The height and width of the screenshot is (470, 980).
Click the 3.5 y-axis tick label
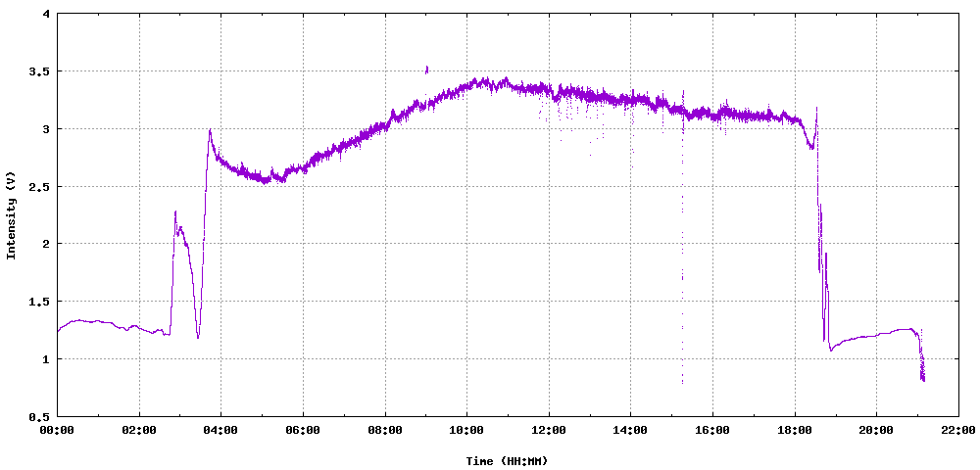[40, 71]
